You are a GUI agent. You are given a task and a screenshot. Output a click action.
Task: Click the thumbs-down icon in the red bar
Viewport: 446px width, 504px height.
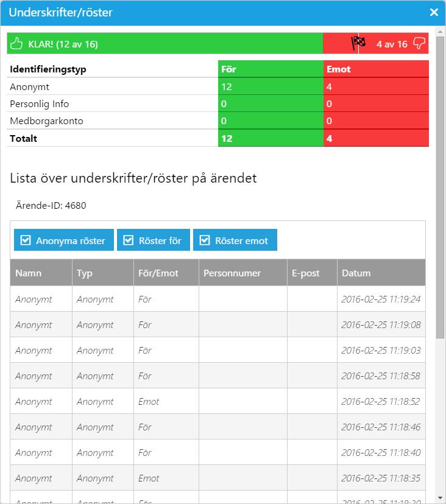tap(419, 43)
